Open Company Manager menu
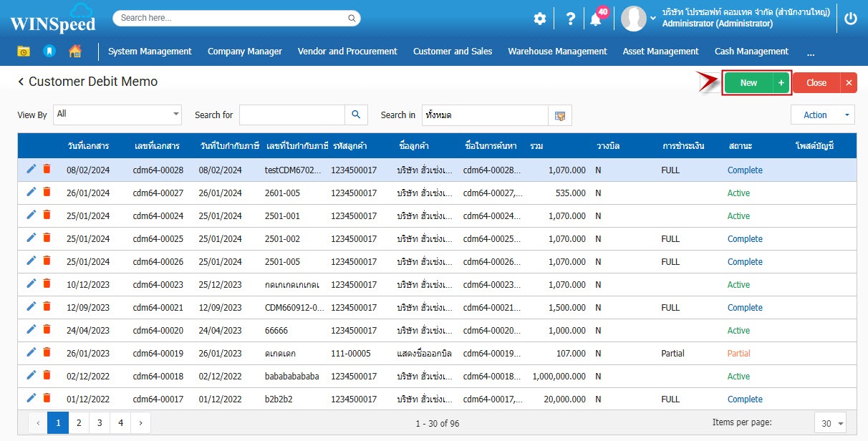 tap(245, 52)
